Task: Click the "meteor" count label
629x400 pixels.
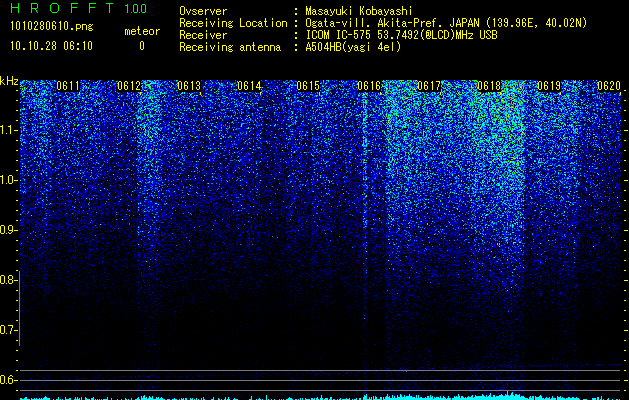Action: point(142,31)
